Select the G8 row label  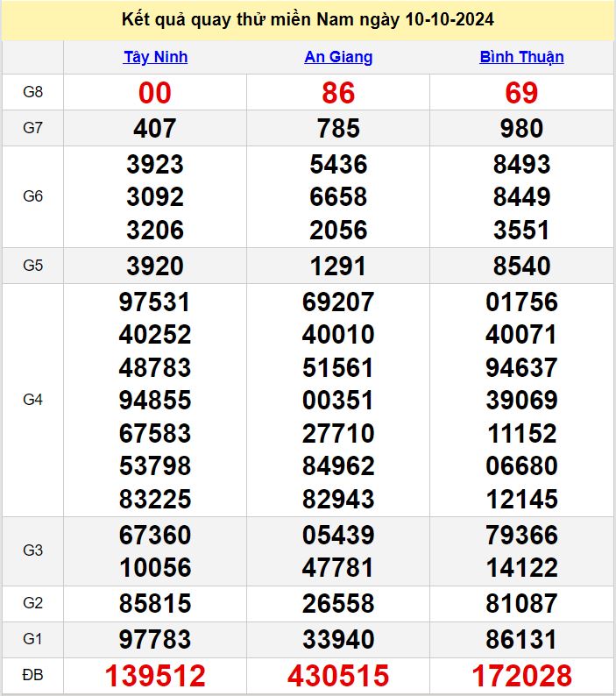(x=32, y=92)
